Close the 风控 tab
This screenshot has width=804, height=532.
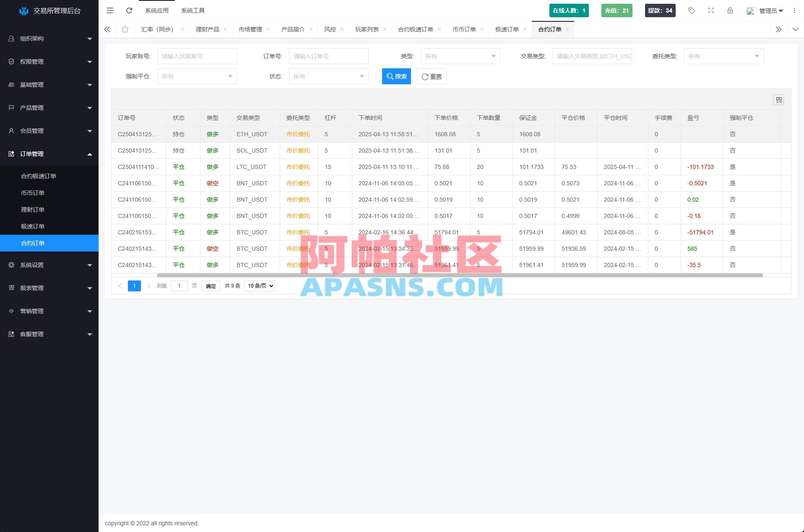pyautogui.click(x=342, y=29)
